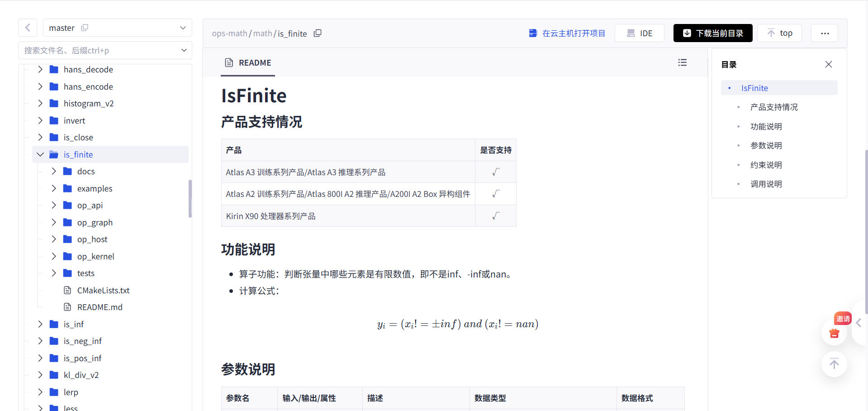Viewport: 868px width, 411px height.
Task: Click the README.md file icon
Action: tap(67, 307)
